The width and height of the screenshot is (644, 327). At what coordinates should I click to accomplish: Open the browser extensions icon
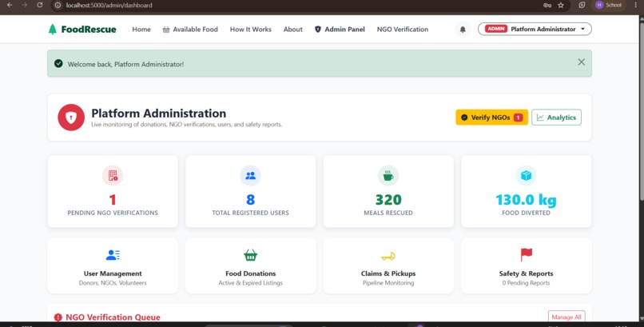(x=582, y=6)
